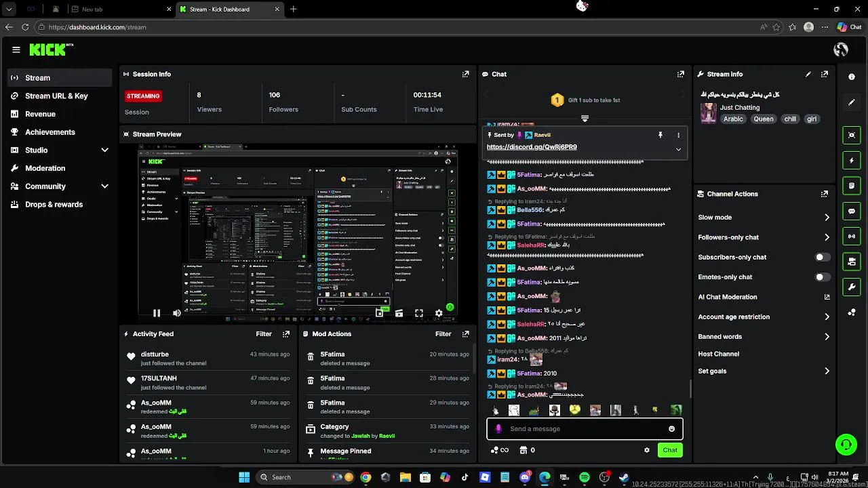Click the pencil icon in right sidebar
Viewport: 868px width, 488px height.
point(852,102)
